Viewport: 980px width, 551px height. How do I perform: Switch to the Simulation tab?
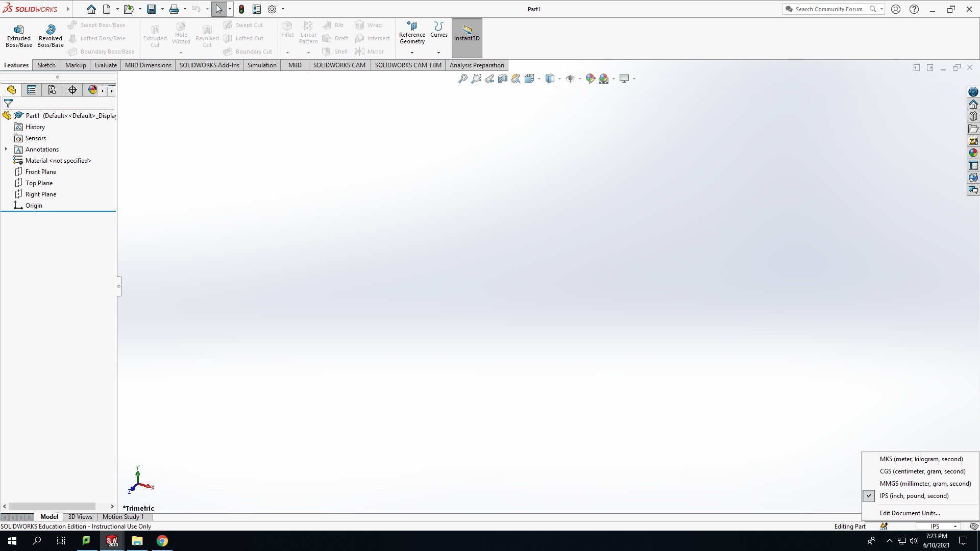tap(262, 65)
